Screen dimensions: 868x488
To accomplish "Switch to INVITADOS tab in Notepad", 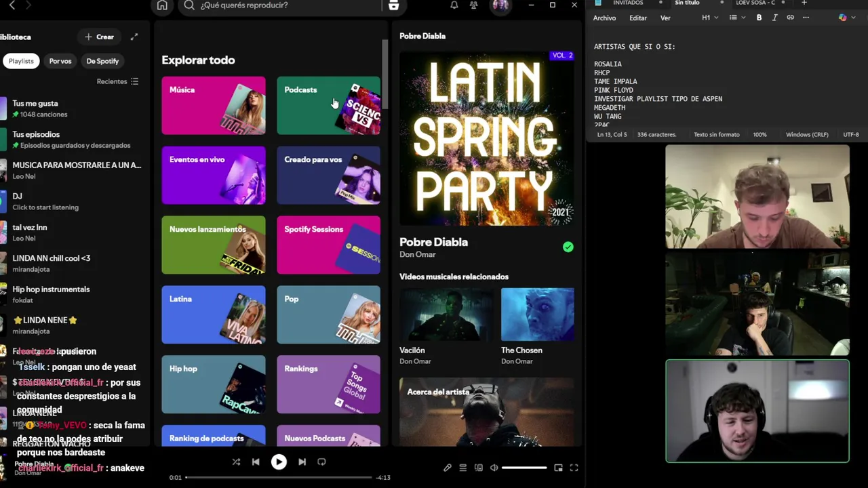I will pyautogui.click(x=628, y=3).
